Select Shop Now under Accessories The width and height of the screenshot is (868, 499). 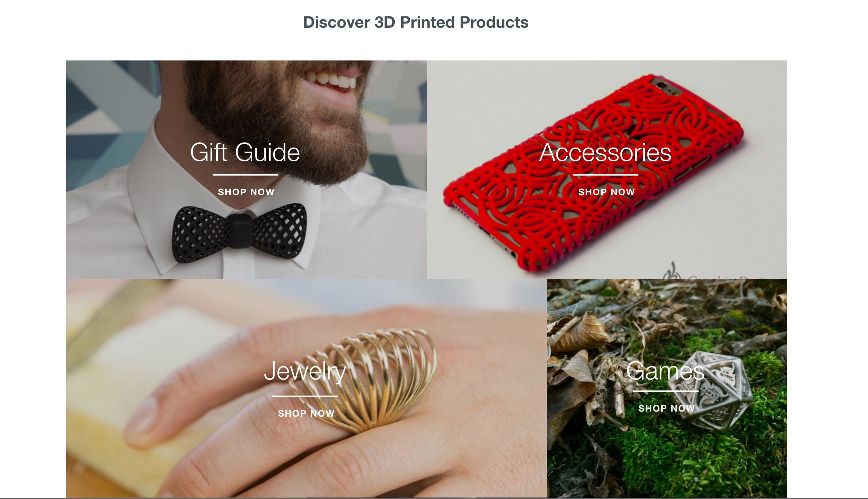point(607,192)
